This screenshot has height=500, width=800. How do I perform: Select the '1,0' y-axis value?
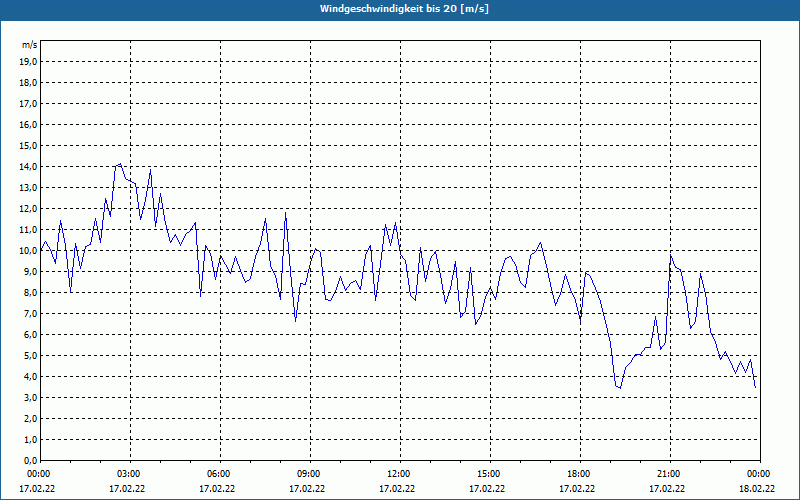click(31, 440)
